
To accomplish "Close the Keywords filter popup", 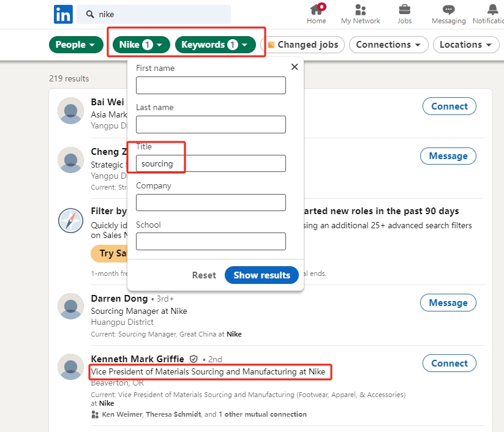I will click(295, 67).
